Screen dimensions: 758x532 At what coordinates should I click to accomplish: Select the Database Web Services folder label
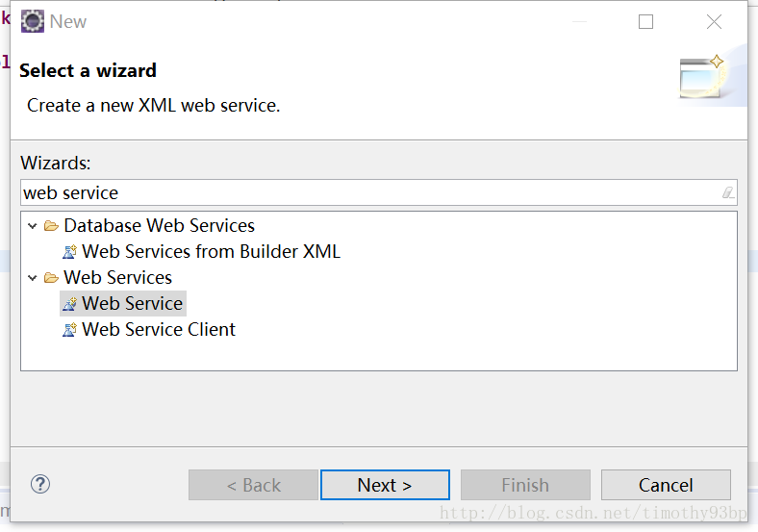click(x=159, y=226)
